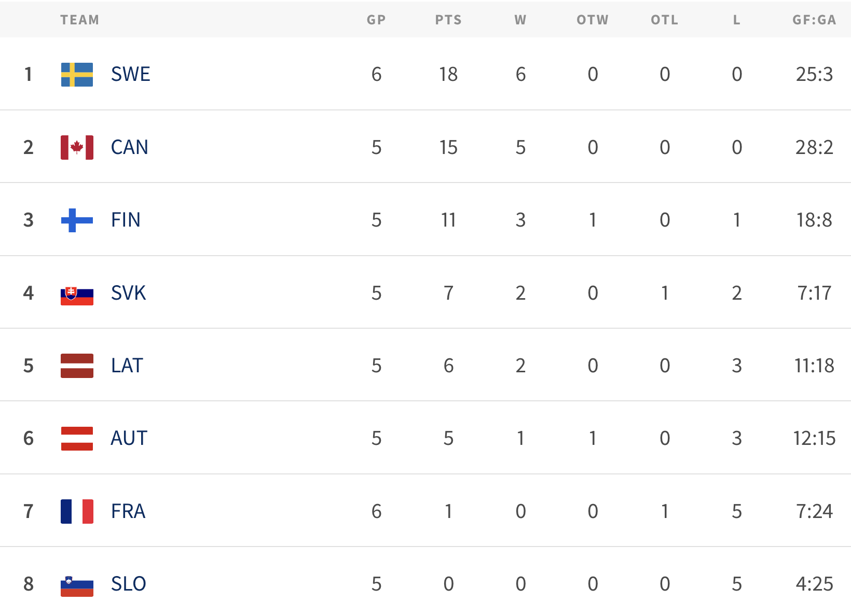This screenshot has height=616, width=851.
Task: Click the Austria flag icon
Action: tap(77, 439)
